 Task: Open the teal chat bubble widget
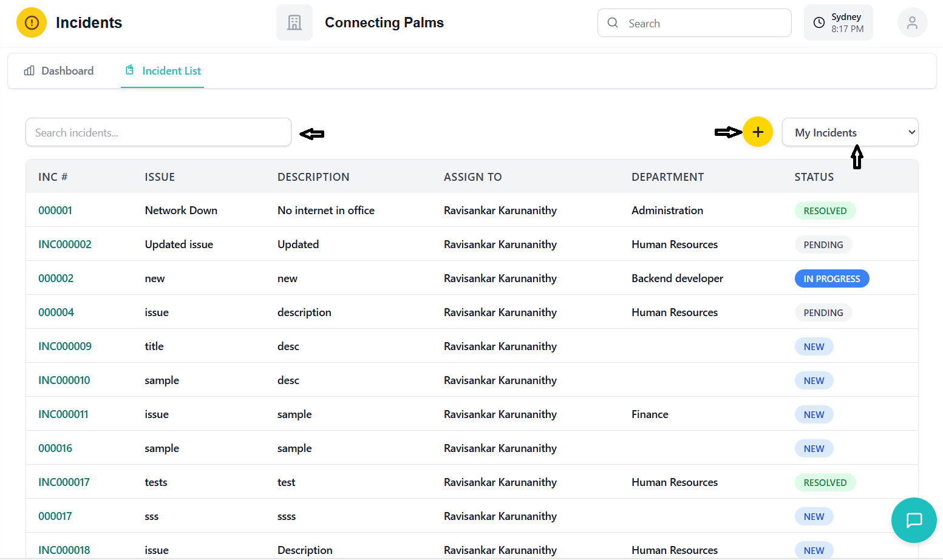coord(914,520)
